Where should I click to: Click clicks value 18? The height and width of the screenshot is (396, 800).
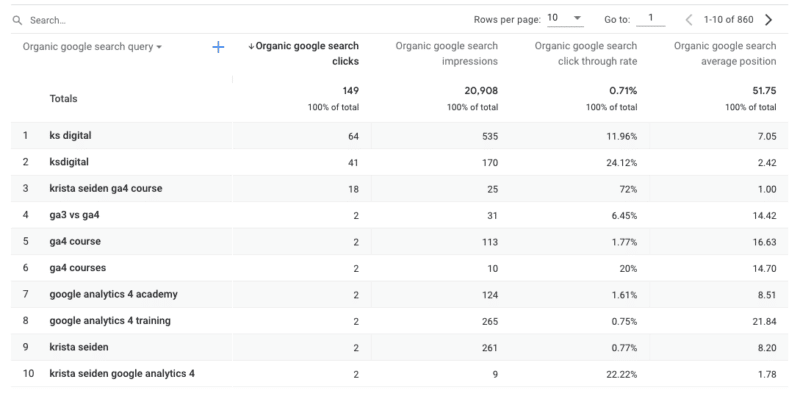pos(354,189)
